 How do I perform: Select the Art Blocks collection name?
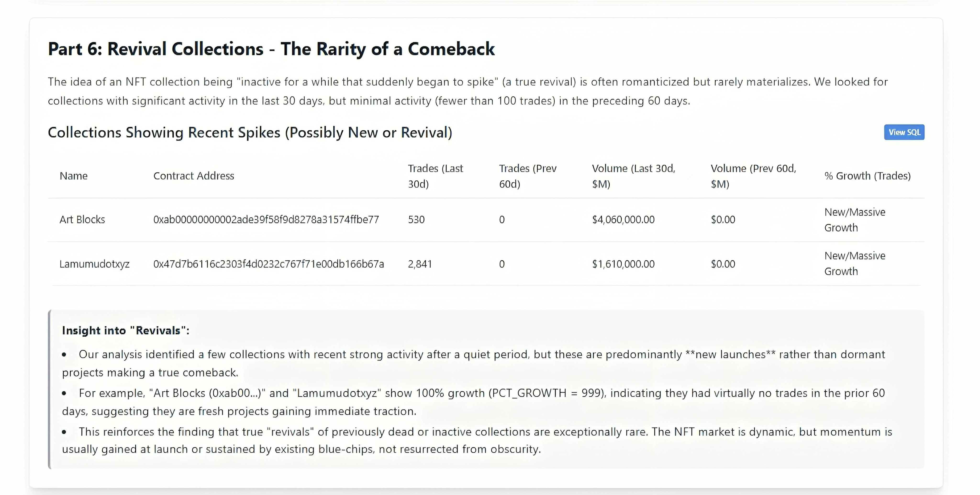pyautogui.click(x=82, y=220)
